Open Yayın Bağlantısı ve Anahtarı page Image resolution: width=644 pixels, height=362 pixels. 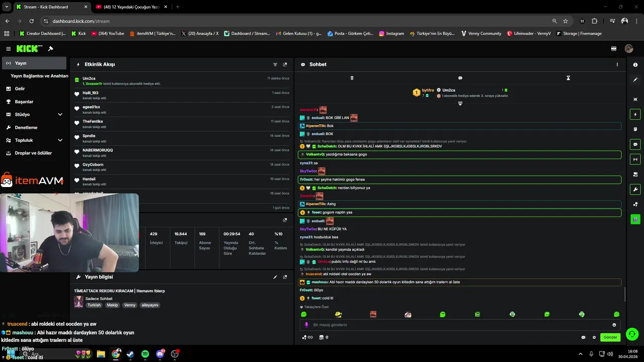point(39,76)
